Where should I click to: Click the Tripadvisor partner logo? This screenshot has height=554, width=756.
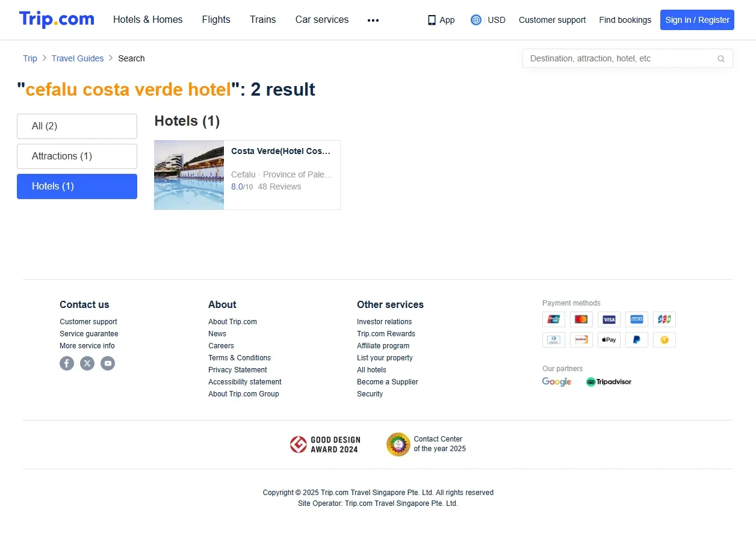pos(609,382)
